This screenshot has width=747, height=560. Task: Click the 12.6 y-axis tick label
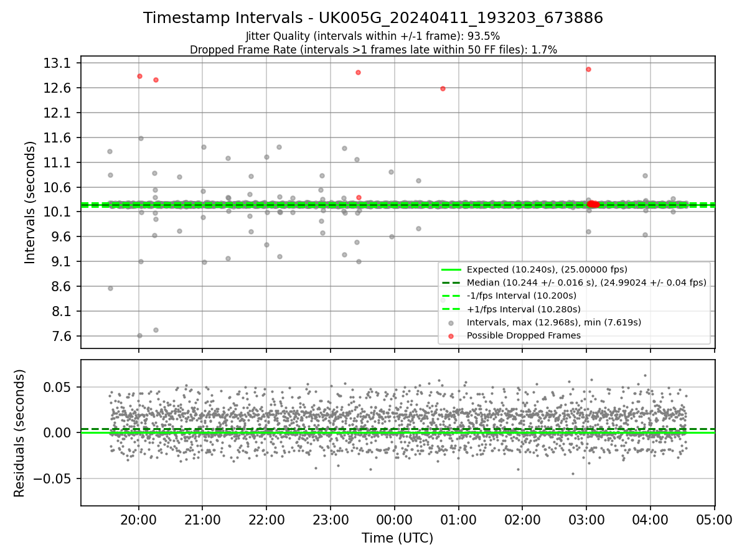(58, 88)
